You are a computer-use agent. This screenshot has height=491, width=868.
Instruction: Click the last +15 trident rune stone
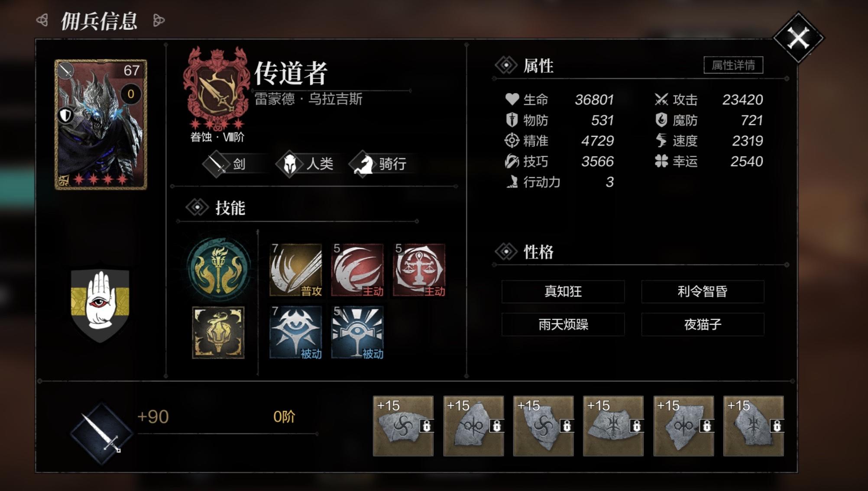pos(754,426)
